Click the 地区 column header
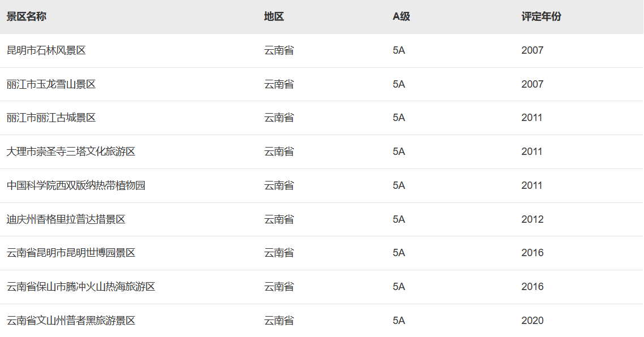 [274, 16]
